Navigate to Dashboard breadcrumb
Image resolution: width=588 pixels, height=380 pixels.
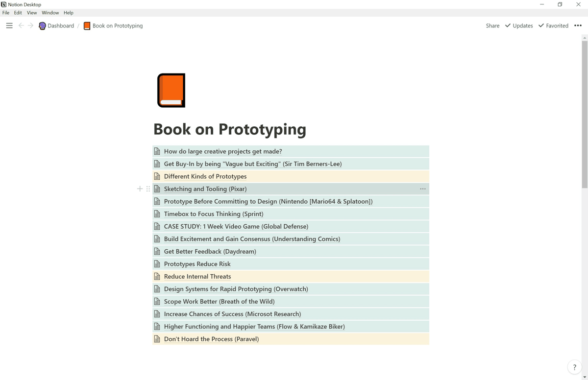61,25
